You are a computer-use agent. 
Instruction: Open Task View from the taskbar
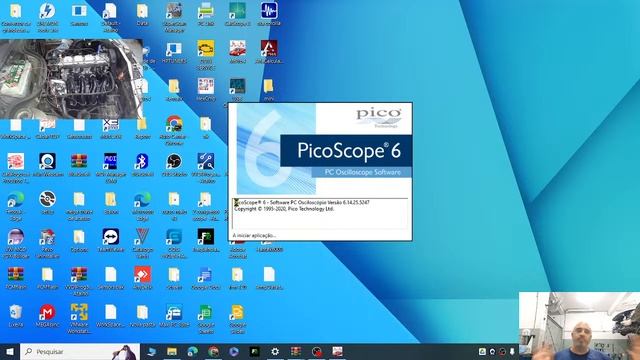pos(152,351)
